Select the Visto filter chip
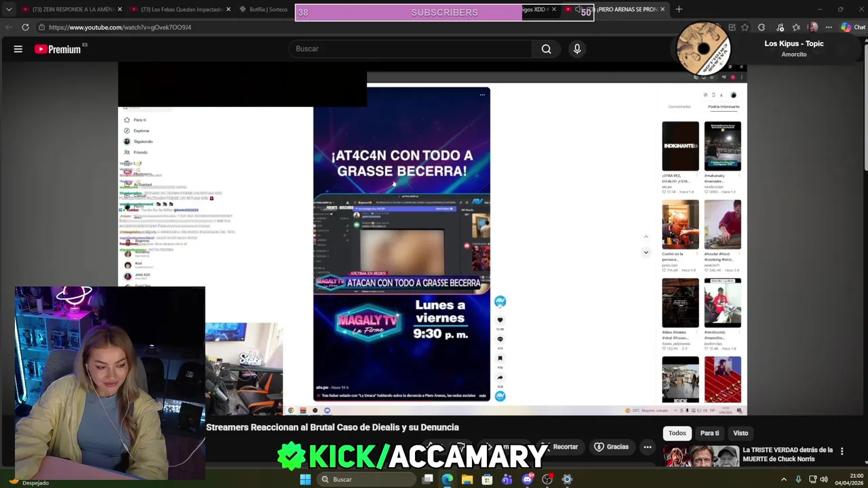Viewport: 868px width, 488px height. click(x=741, y=433)
